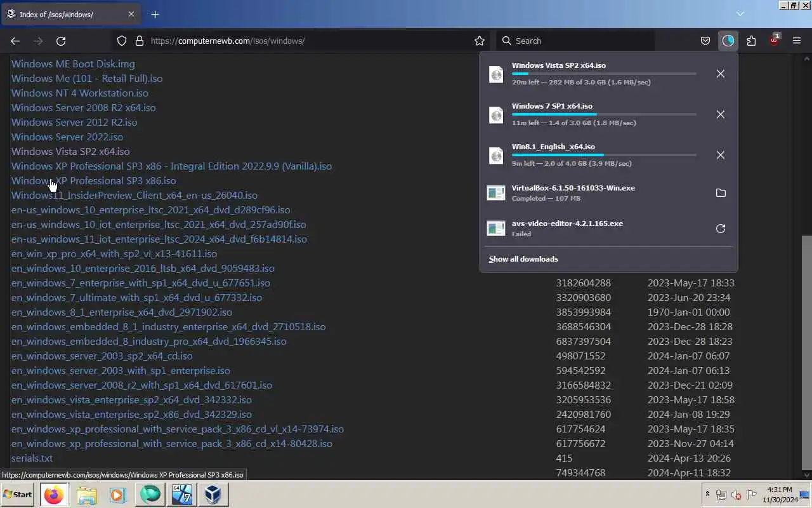Click the forward navigation arrow

point(38,41)
